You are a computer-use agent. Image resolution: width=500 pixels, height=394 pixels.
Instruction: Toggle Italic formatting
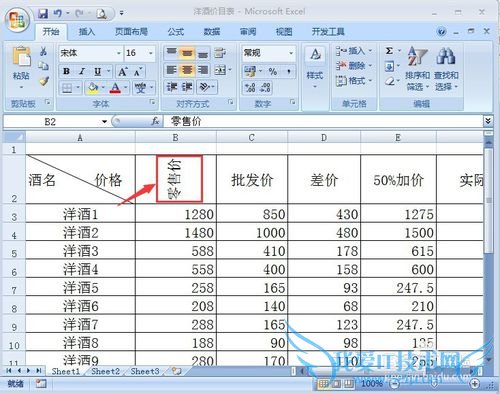click(82, 71)
